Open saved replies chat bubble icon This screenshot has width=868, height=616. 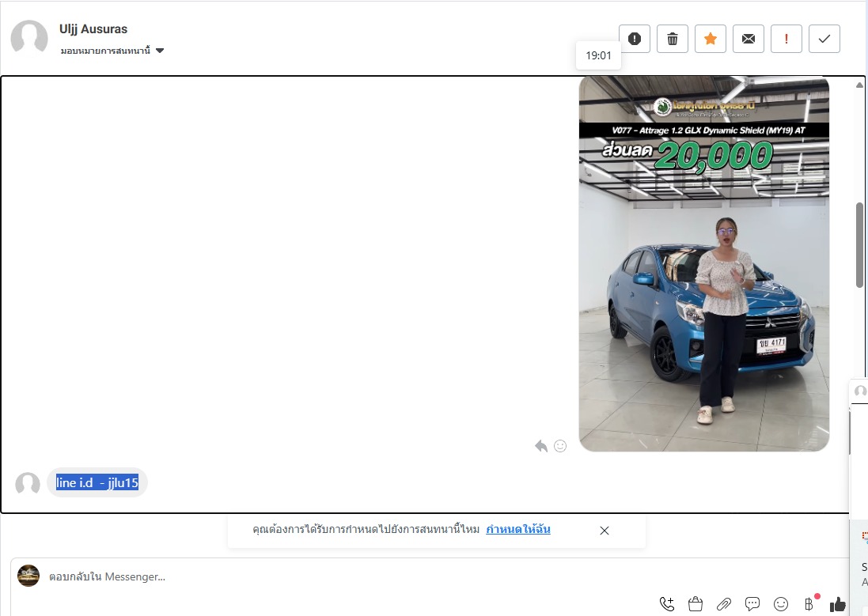pyautogui.click(x=752, y=604)
